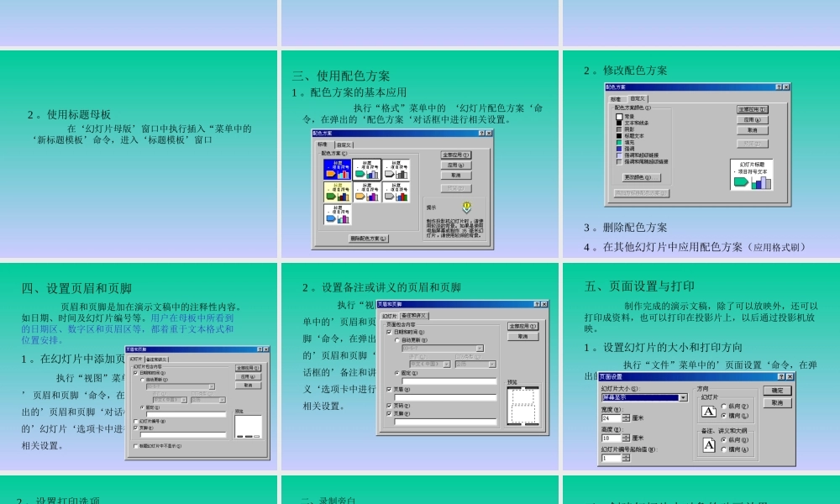The height and width of the screenshot is (504, 840).
Task: Click the lightbulb tip icon in 配色方案 dialog
Action: pyautogui.click(x=465, y=207)
